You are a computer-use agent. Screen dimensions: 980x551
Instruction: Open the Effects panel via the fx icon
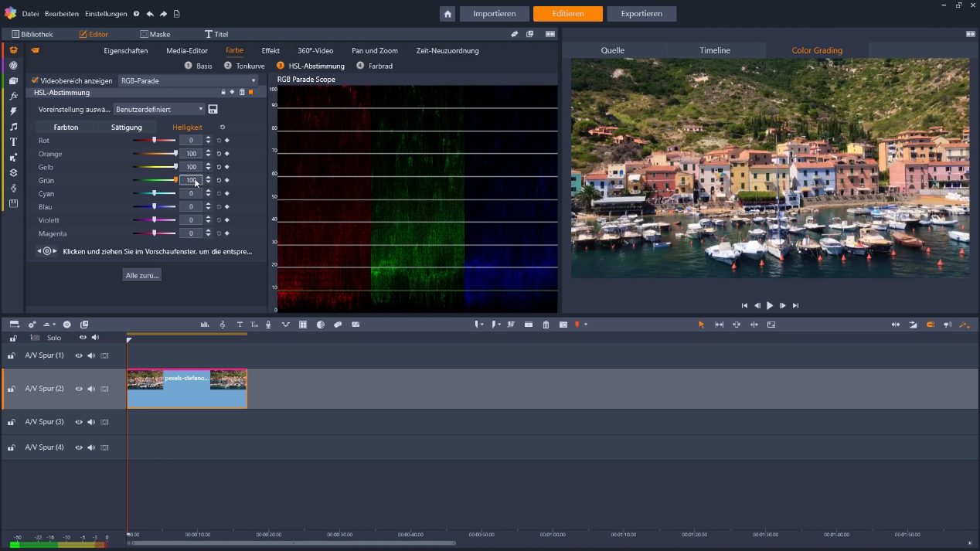12,96
